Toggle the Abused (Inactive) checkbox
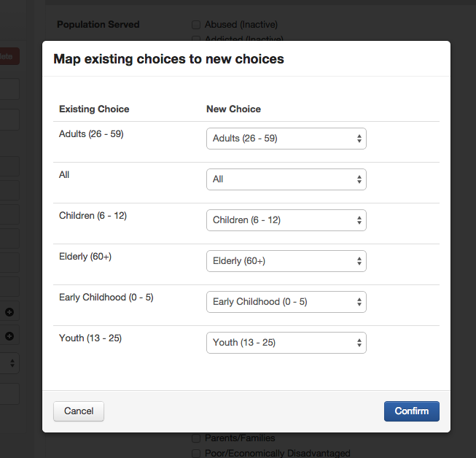The image size is (476, 458). coord(196,25)
